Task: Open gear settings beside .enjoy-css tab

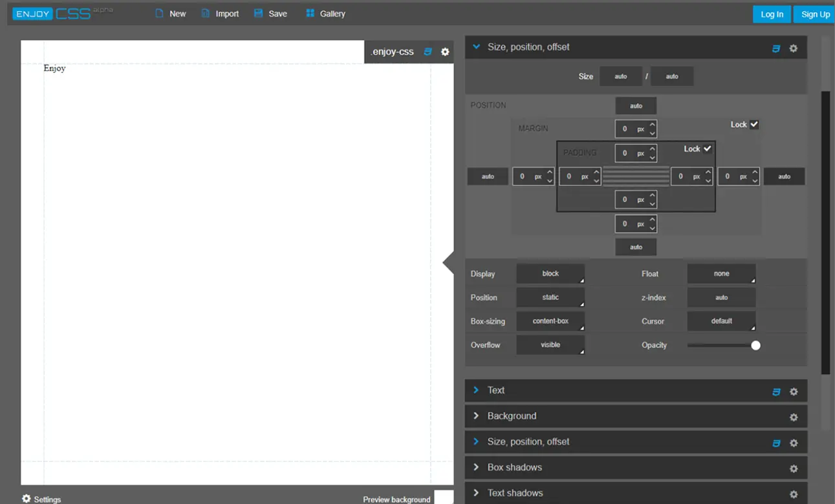Action: click(x=445, y=52)
